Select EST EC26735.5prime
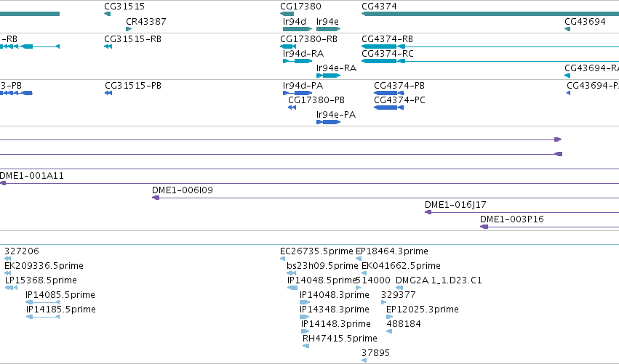The width and height of the screenshot is (619, 364). [316, 251]
